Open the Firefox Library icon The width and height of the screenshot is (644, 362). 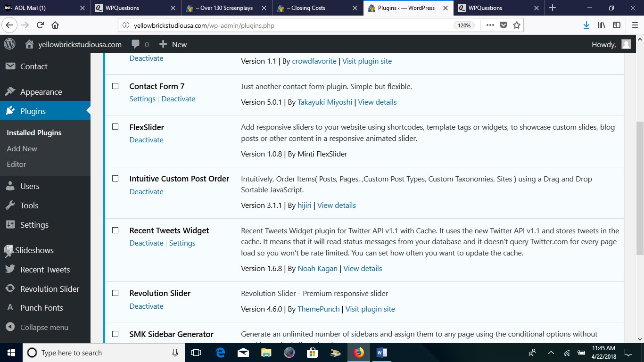click(602, 25)
